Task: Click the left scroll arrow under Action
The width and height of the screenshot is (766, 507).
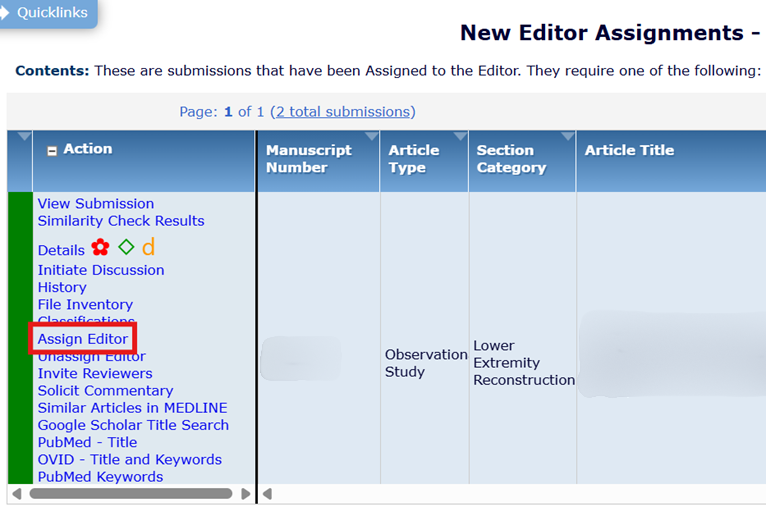Action: [16, 494]
